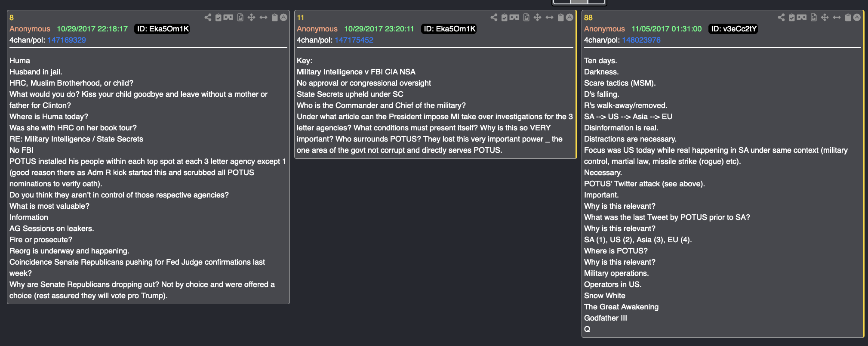
Task: Click the line "Disinformation is real."
Action: pos(621,128)
